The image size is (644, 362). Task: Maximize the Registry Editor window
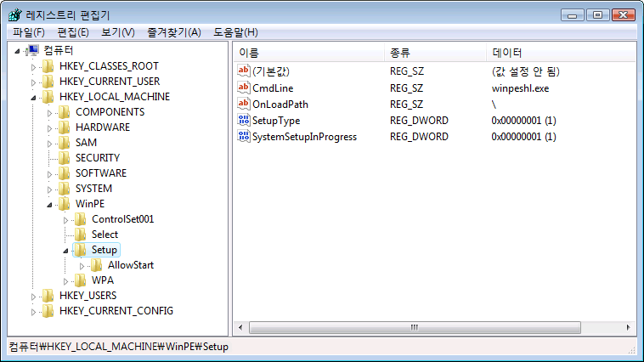click(597, 15)
